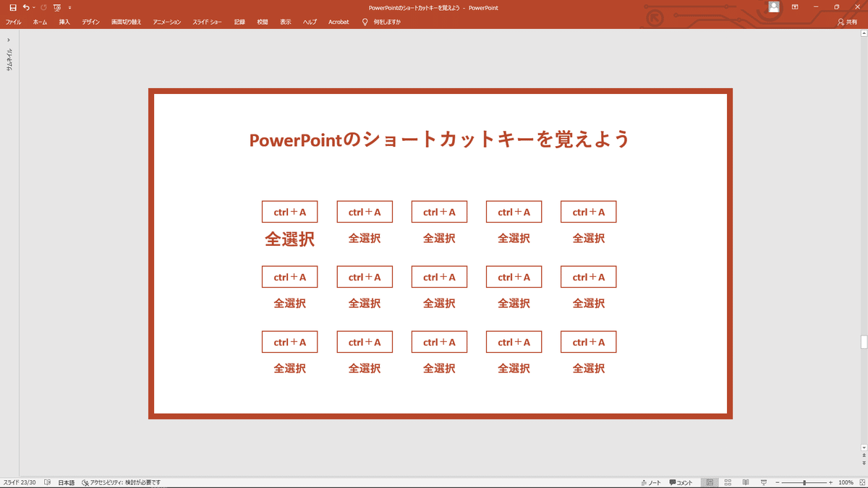Switch to the 表示 tab
Screen dimensions: 868x488
(286, 22)
